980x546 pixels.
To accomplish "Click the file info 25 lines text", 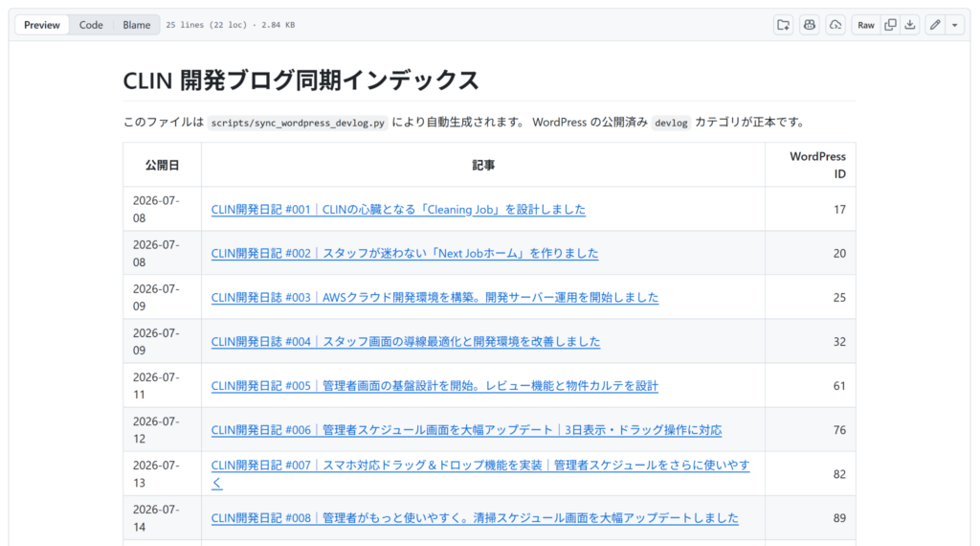I will point(230,25).
